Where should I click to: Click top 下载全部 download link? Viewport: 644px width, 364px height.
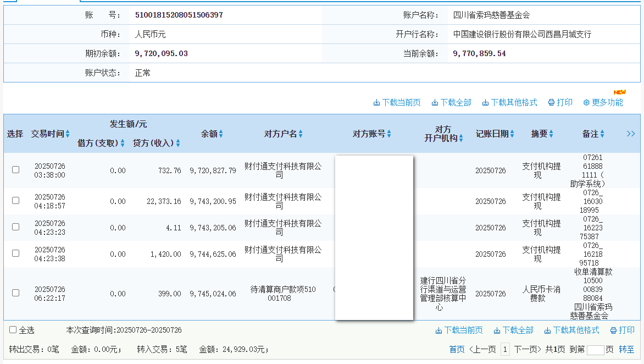click(x=451, y=103)
